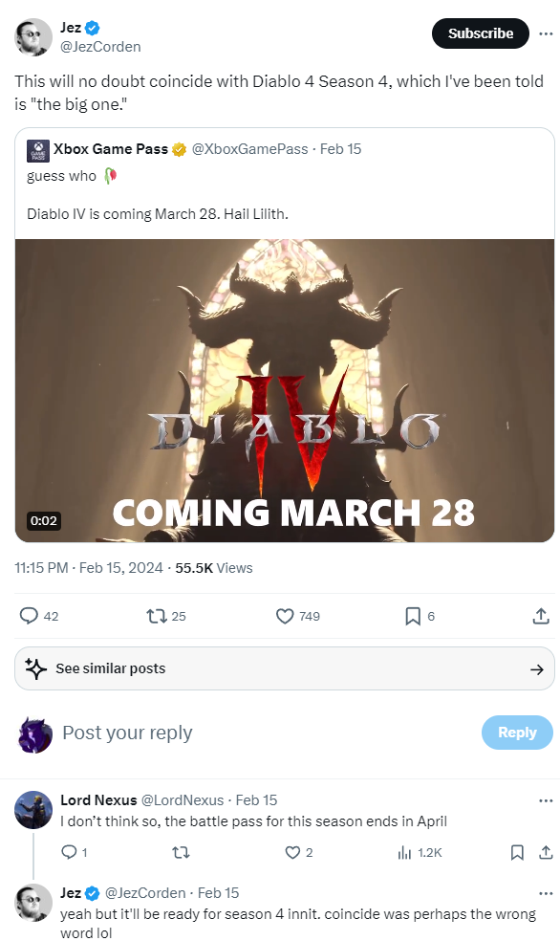This screenshot has width=560, height=941.
Task: Click the blue Reply button
Action: (517, 733)
